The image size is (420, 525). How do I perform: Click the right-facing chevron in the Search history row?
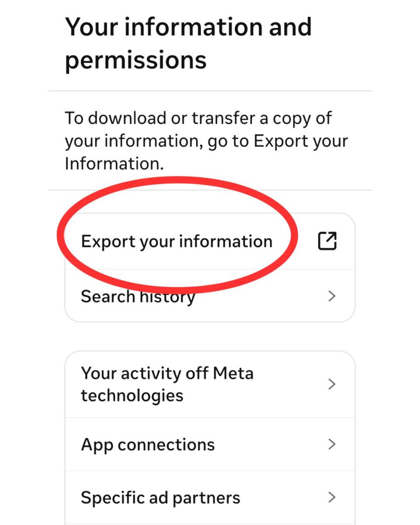tap(332, 296)
